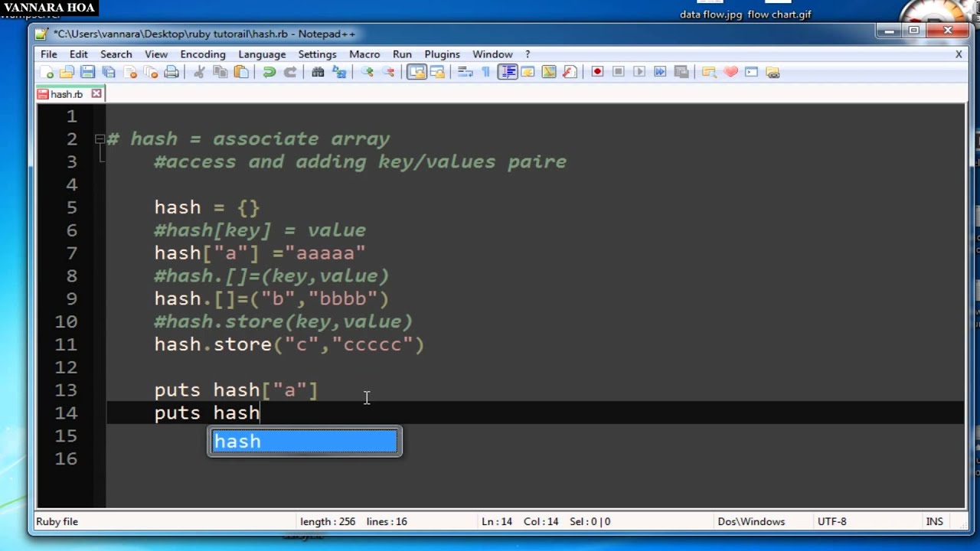The height and width of the screenshot is (551, 980).
Task: Click the Dos\Windows status bar field
Action: 751,521
